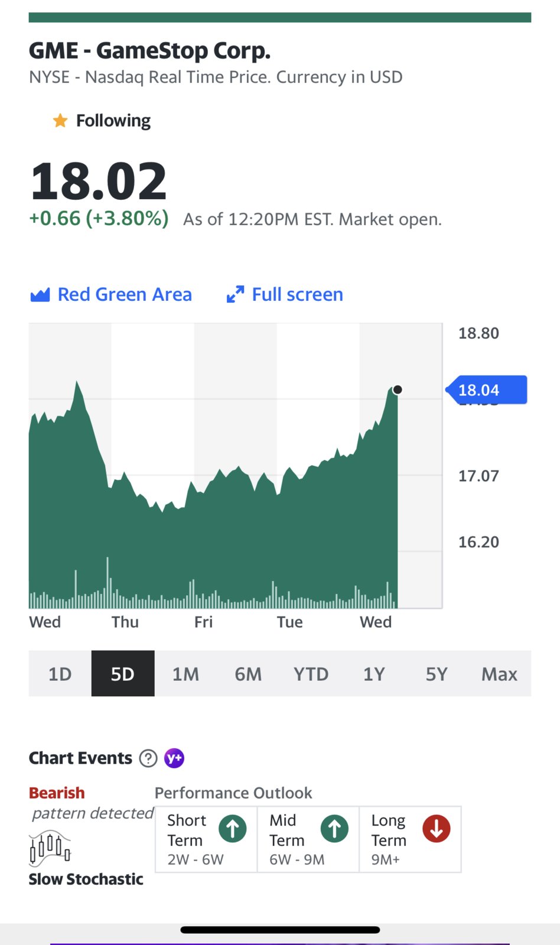This screenshot has width=560, height=945.
Task: Click the +0.66 (+3.80%) change value
Action: click(99, 219)
